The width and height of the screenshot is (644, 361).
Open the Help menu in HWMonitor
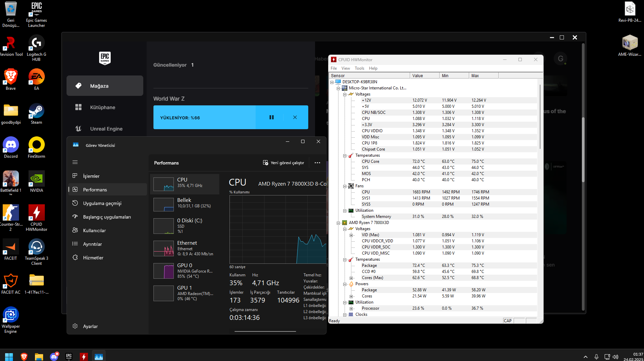coord(373,68)
